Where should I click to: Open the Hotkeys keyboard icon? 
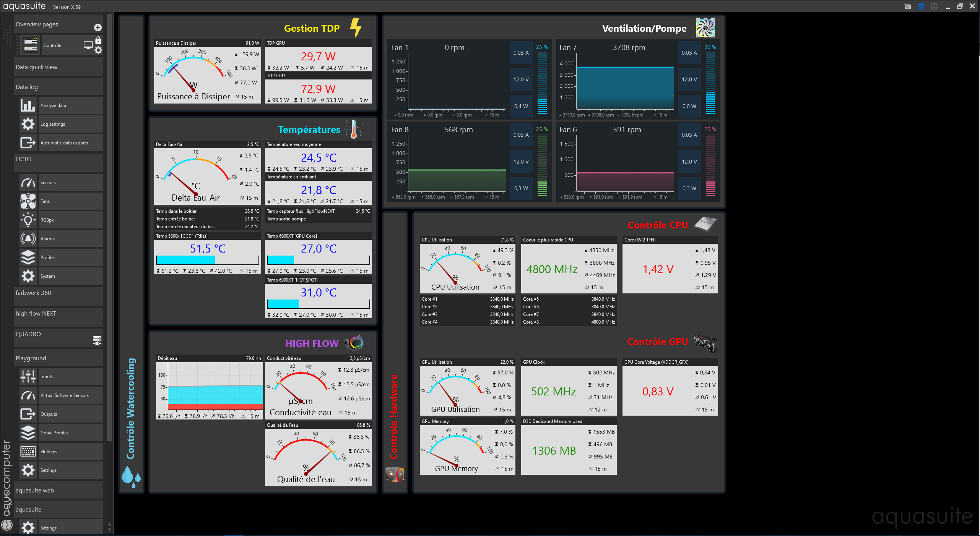28,451
